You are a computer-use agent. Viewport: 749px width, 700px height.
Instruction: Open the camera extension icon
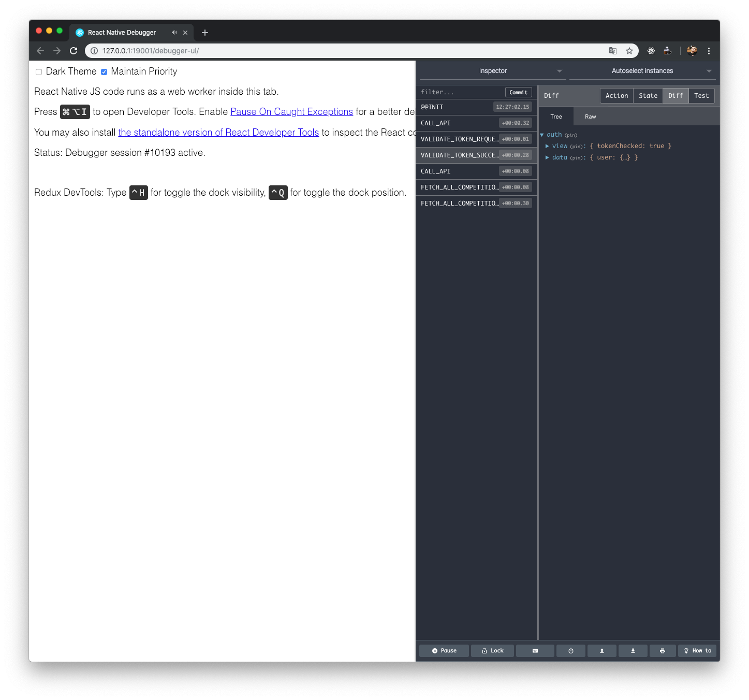(x=668, y=51)
